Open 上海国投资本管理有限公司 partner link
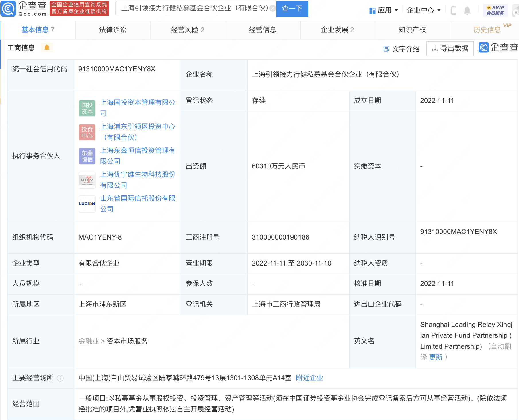This screenshot has width=519, height=420. point(138,108)
